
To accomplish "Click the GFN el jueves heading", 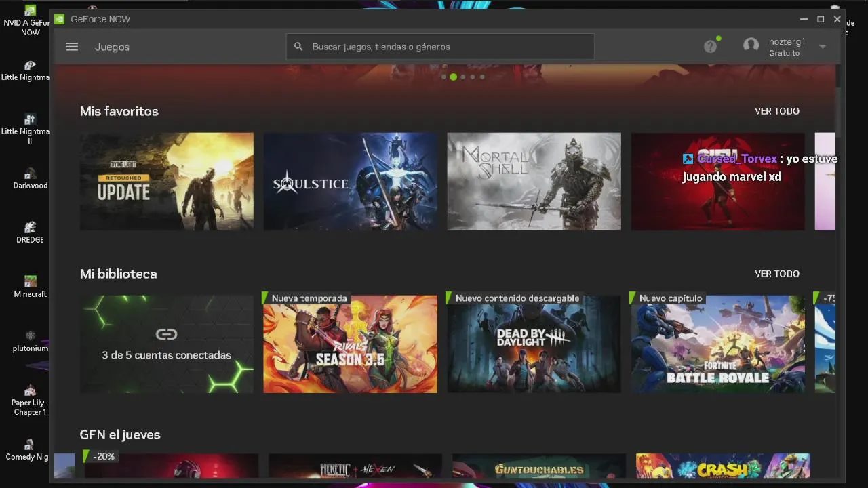I will coord(120,434).
